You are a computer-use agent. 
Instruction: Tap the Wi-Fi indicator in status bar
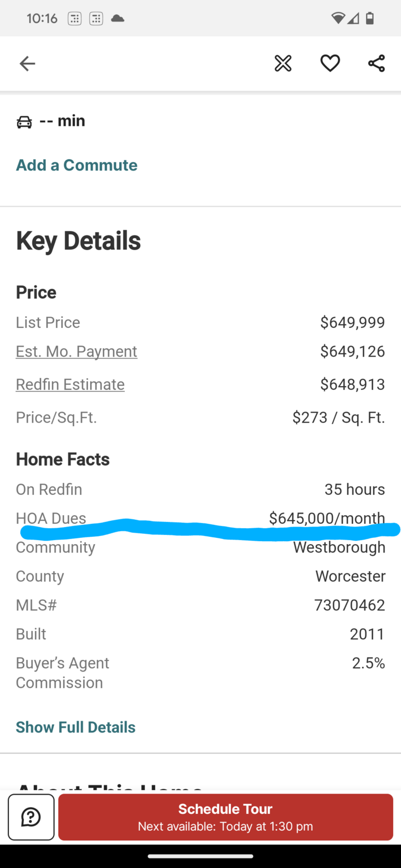pyautogui.click(x=337, y=18)
